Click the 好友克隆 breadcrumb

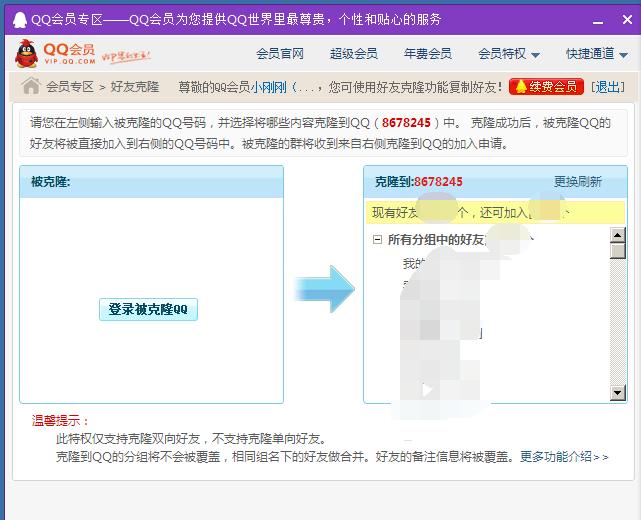coord(135,87)
